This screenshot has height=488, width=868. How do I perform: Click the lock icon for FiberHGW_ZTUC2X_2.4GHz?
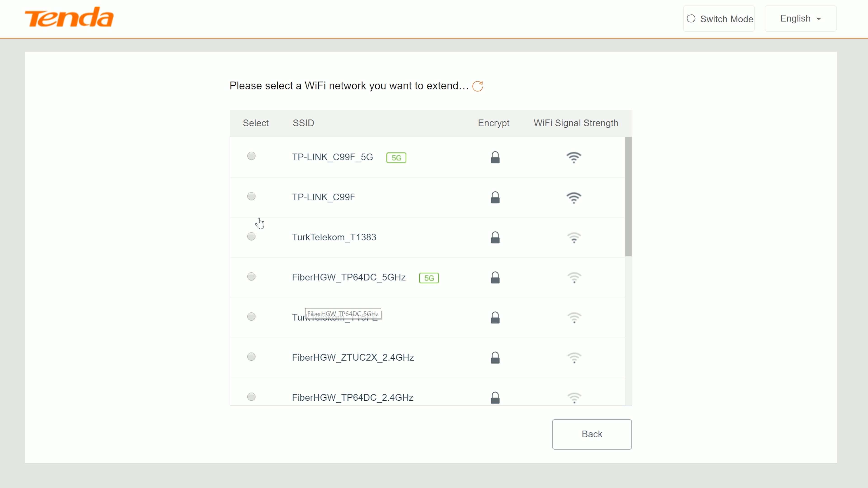tap(495, 358)
